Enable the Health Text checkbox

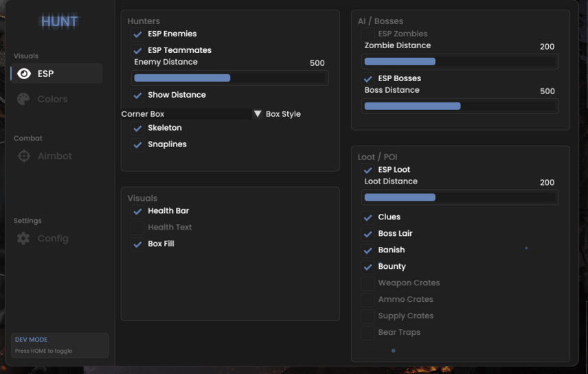(x=137, y=228)
